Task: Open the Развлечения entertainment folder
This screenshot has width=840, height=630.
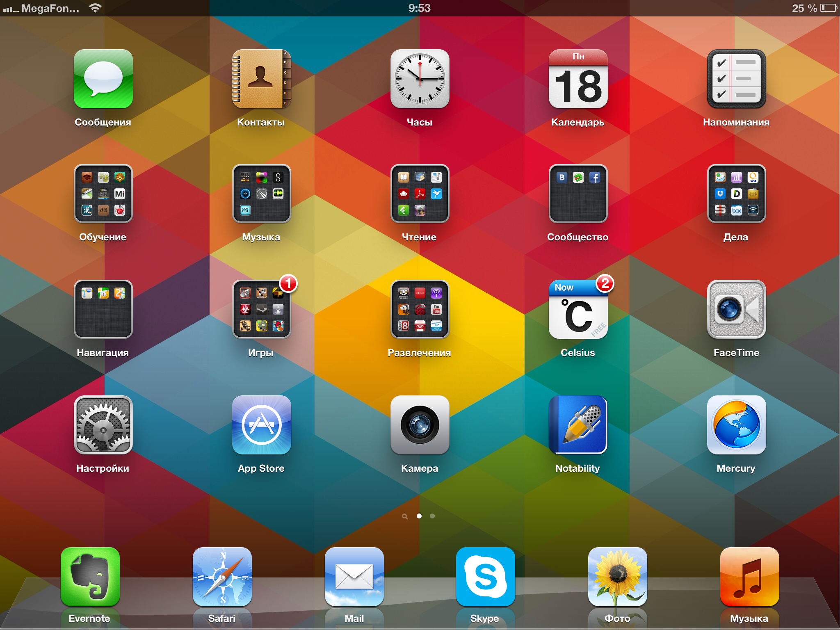Action: 420,309
